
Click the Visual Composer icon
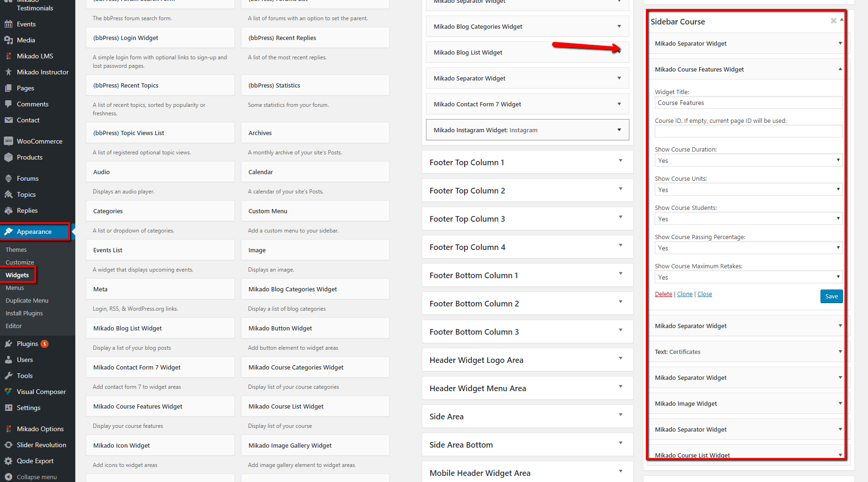(8, 392)
